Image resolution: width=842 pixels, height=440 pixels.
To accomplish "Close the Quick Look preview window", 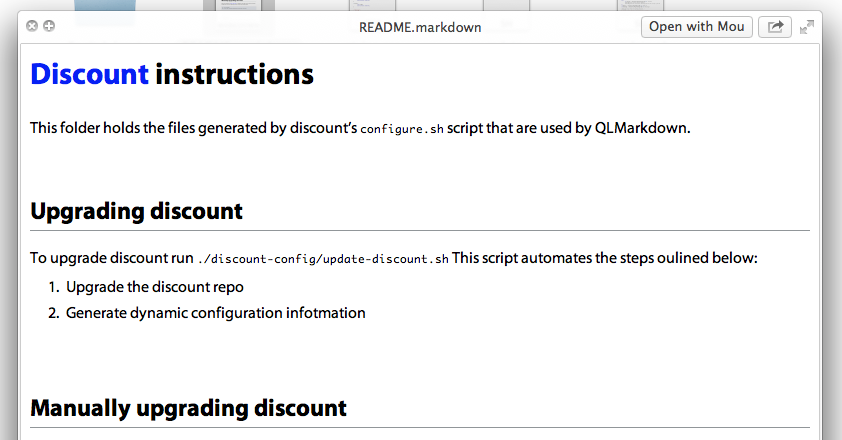I will (32, 26).
